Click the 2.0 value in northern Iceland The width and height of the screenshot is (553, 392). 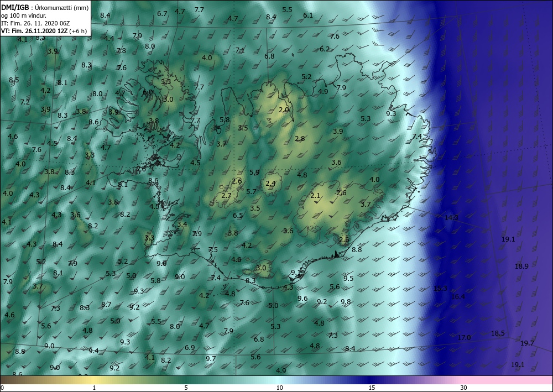[284, 110]
